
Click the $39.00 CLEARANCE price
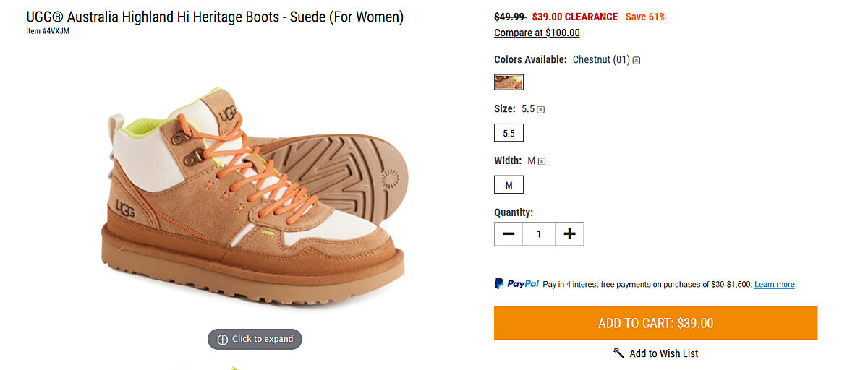(574, 17)
